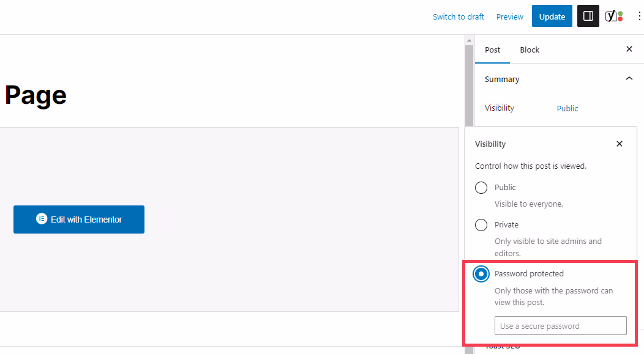
Task: Click Switch to draft
Action: coord(459,17)
